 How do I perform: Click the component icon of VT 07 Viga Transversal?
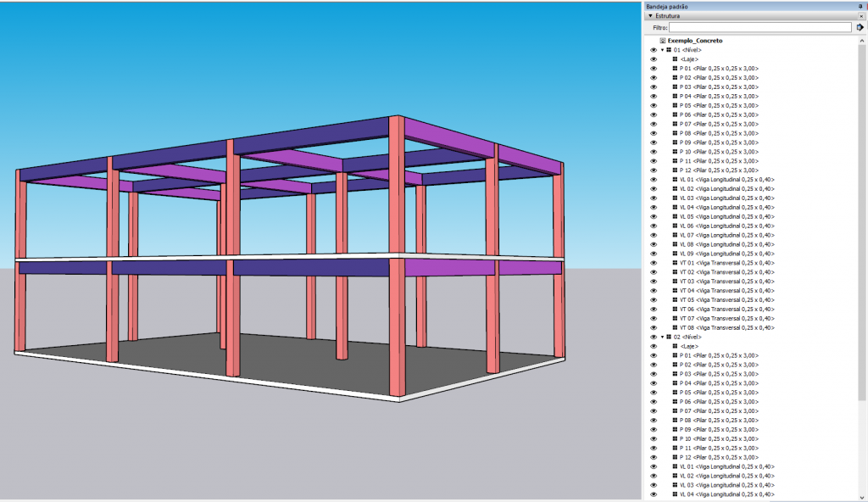coord(675,319)
